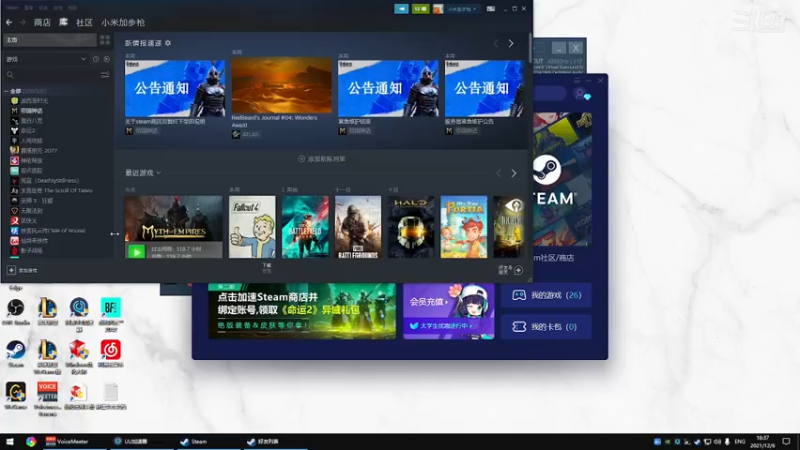
Task: Open the 会员充值 banner in UU window
Action: click(448, 311)
